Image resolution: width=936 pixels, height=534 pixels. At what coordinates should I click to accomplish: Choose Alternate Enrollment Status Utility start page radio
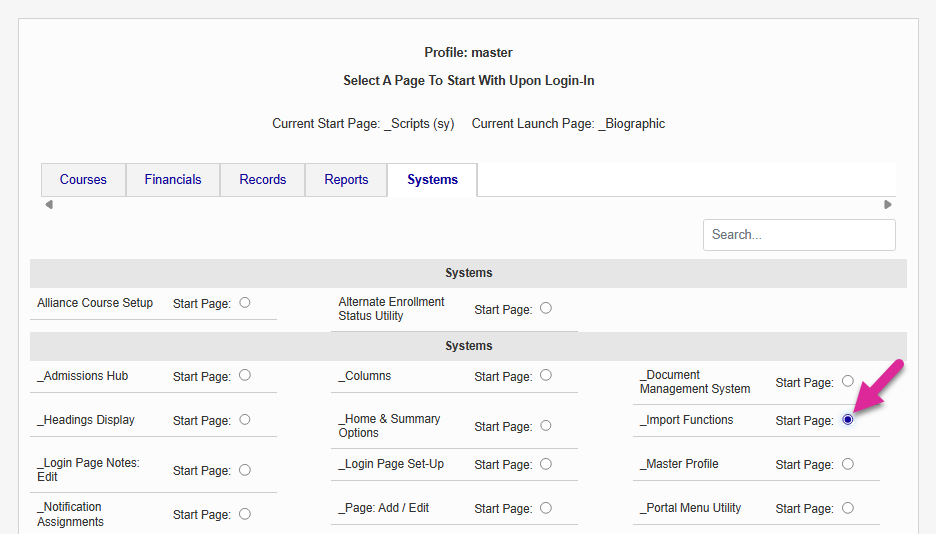click(x=546, y=308)
